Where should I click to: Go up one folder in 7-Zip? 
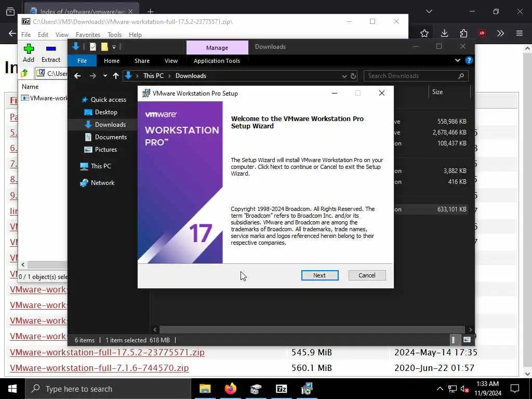(24, 73)
